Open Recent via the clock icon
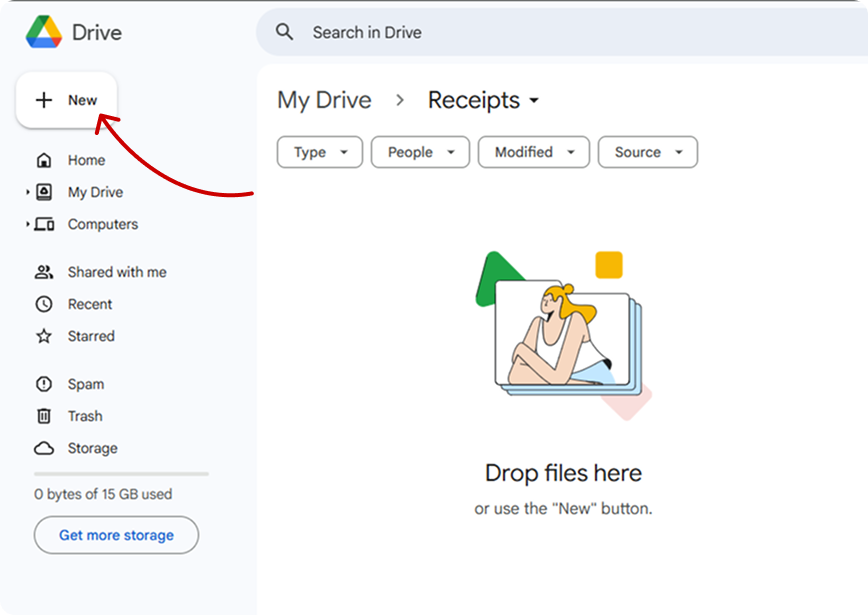Screen dimensions: 868x615 [44, 304]
